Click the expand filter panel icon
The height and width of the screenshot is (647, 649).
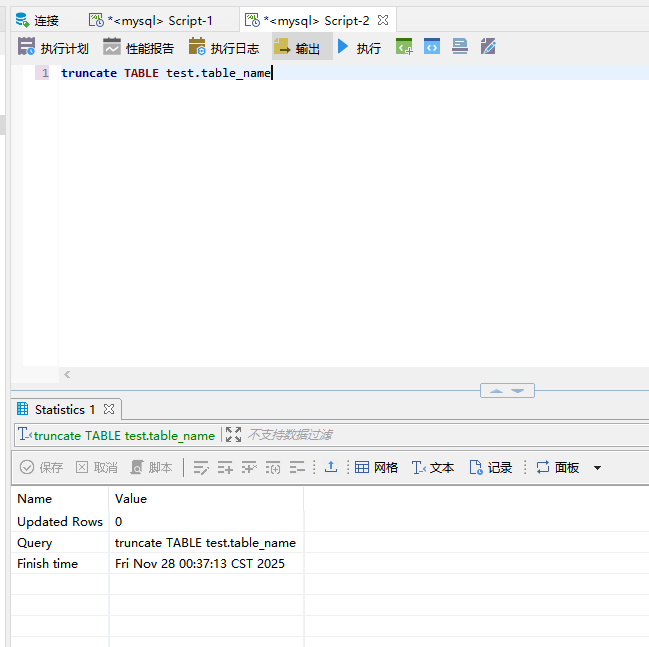(x=233, y=435)
